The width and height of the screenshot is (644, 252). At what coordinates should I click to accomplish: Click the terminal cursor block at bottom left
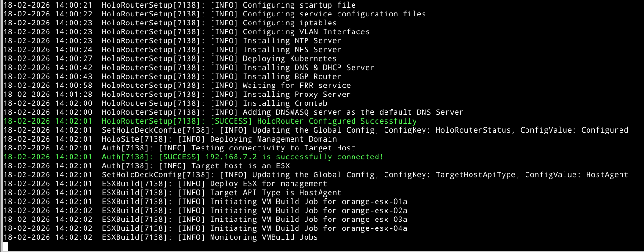point(6,246)
